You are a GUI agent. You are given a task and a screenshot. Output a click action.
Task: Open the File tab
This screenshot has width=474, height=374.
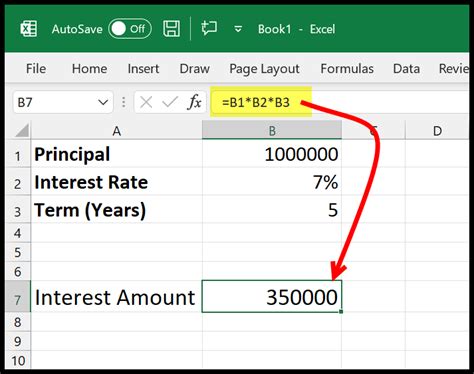36,69
